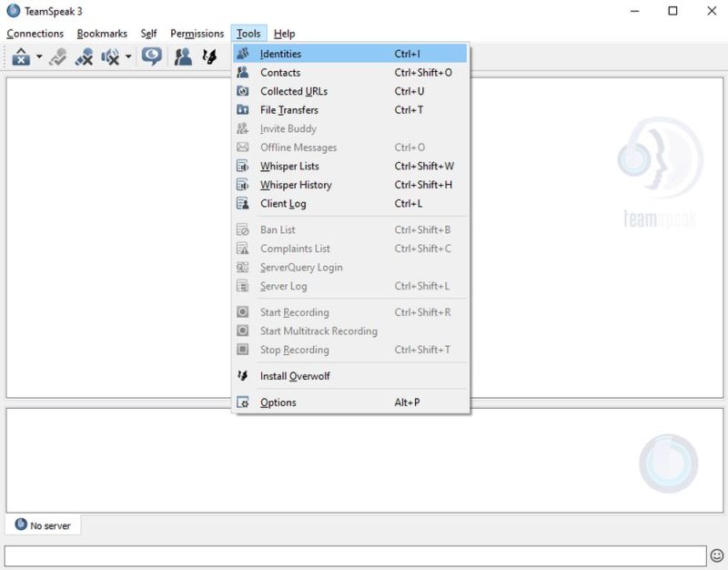This screenshot has height=570, width=728.
Task: Expand the dropdown arrow beside the muted speaker icon
Action: 128,56
